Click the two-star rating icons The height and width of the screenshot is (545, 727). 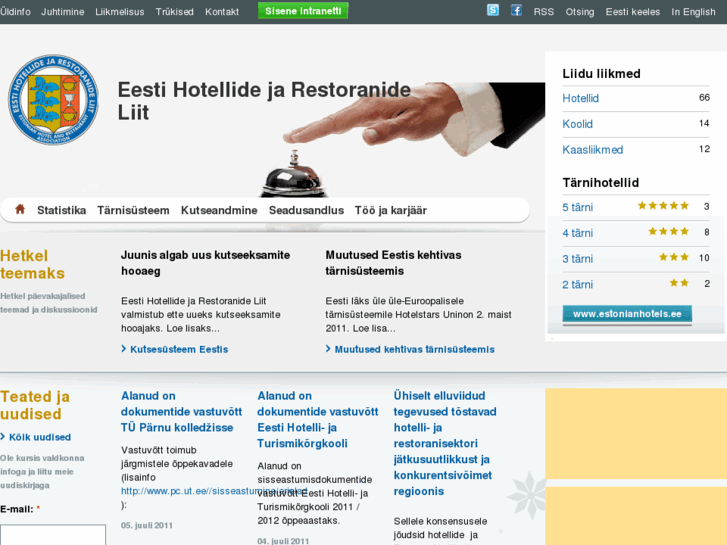[679, 283]
